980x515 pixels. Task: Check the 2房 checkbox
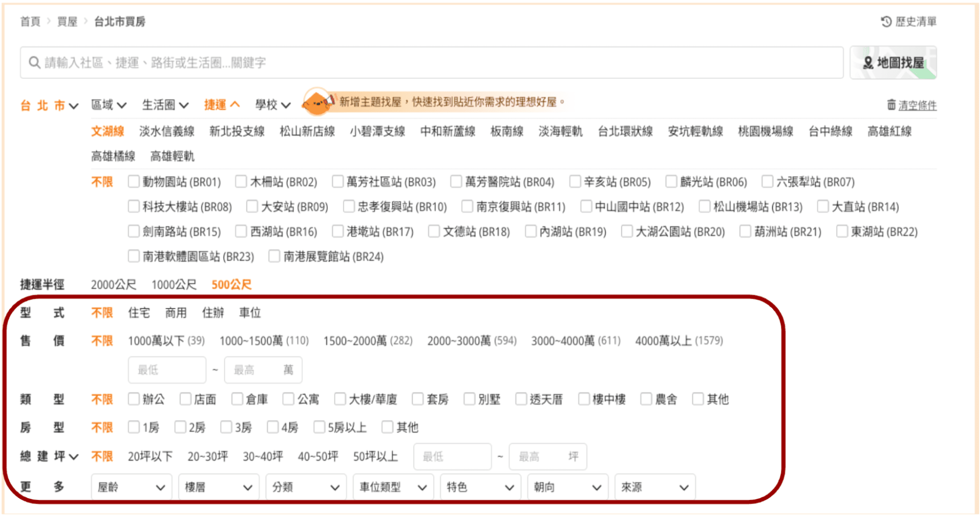point(180,427)
